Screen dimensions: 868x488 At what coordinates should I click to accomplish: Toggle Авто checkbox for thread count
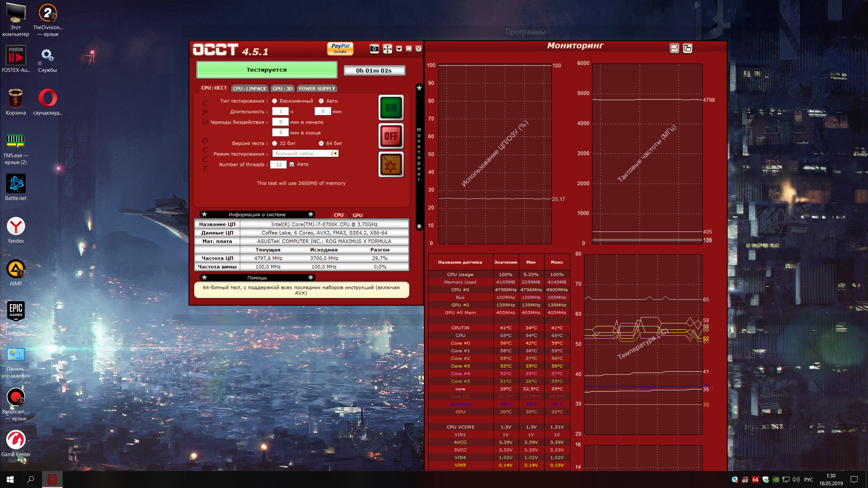coord(292,164)
